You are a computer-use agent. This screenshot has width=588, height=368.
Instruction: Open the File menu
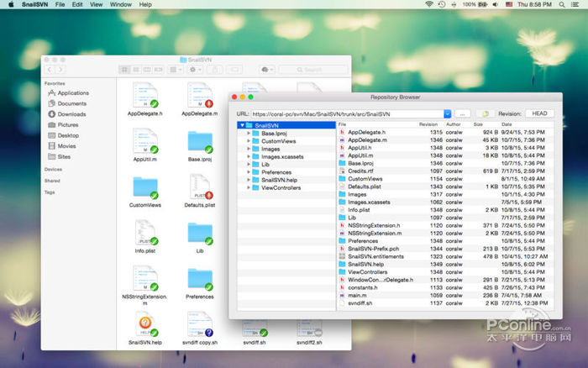click(x=60, y=5)
